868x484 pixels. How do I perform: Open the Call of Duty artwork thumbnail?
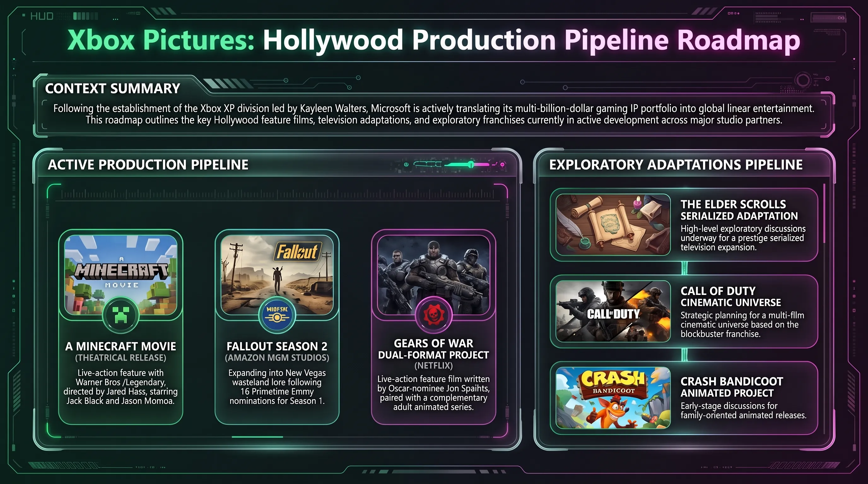(x=613, y=311)
